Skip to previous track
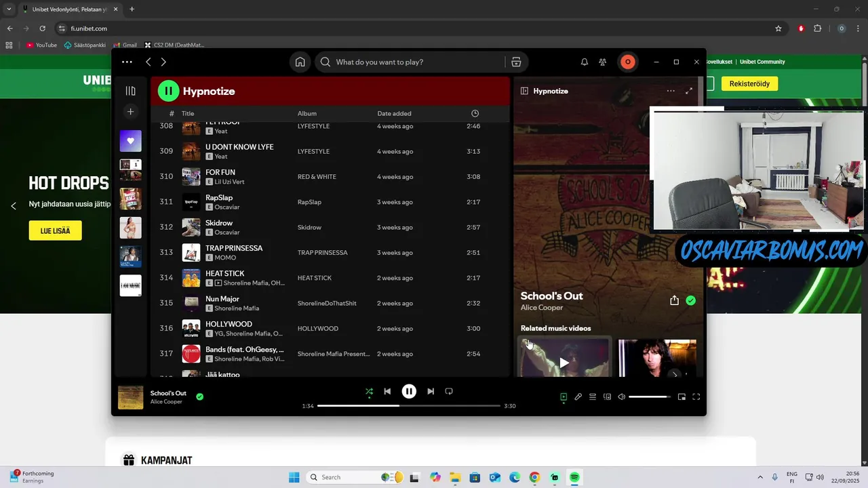This screenshot has width=868, height=488. [387, 391]
